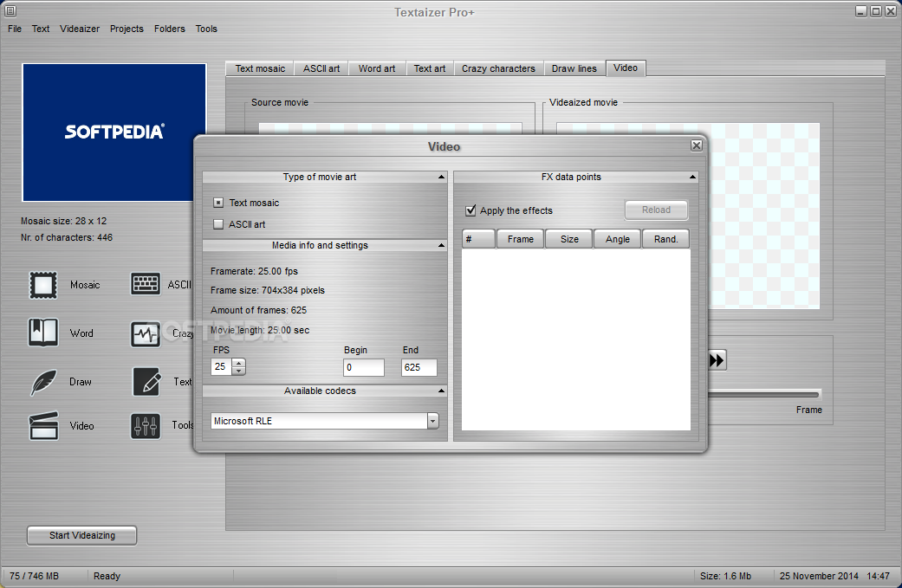Click the Rand. column header
902x588 pixels.
click(665, 239)
